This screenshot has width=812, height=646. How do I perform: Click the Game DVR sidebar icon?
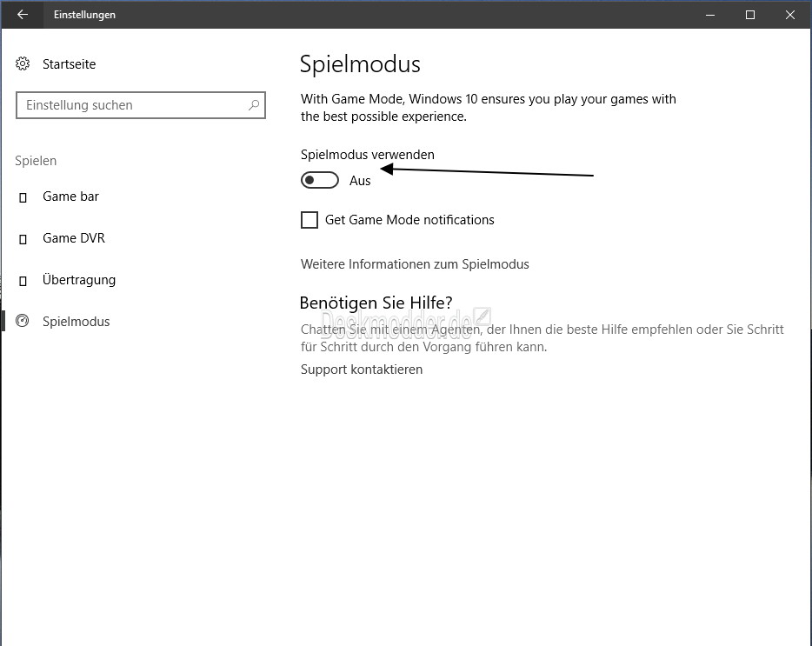point(23,239)
